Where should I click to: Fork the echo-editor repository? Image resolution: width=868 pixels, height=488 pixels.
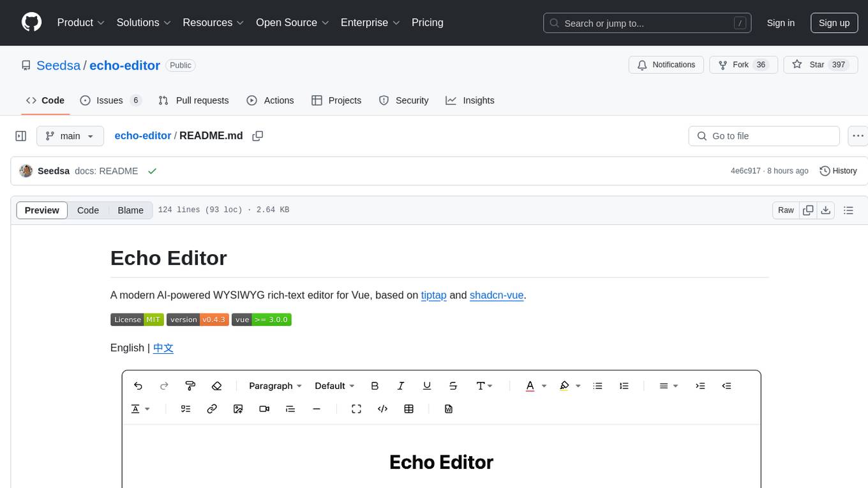click(x=744, y=65)
